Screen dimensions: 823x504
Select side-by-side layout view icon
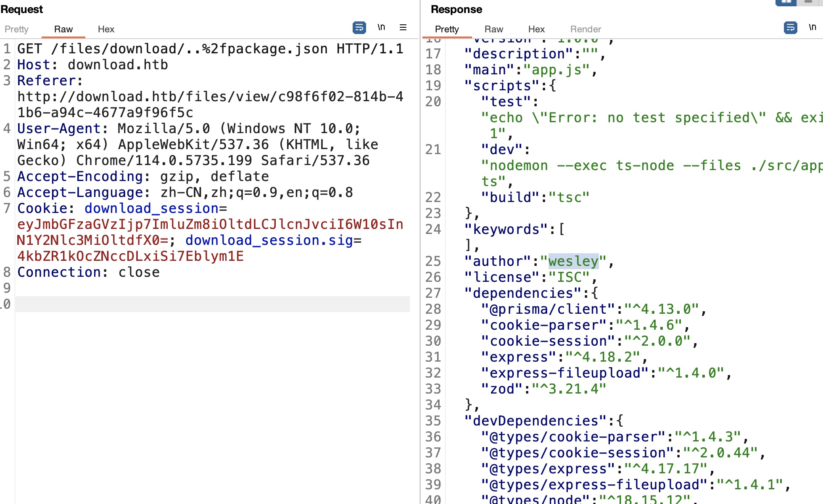[x=786, y=2]
